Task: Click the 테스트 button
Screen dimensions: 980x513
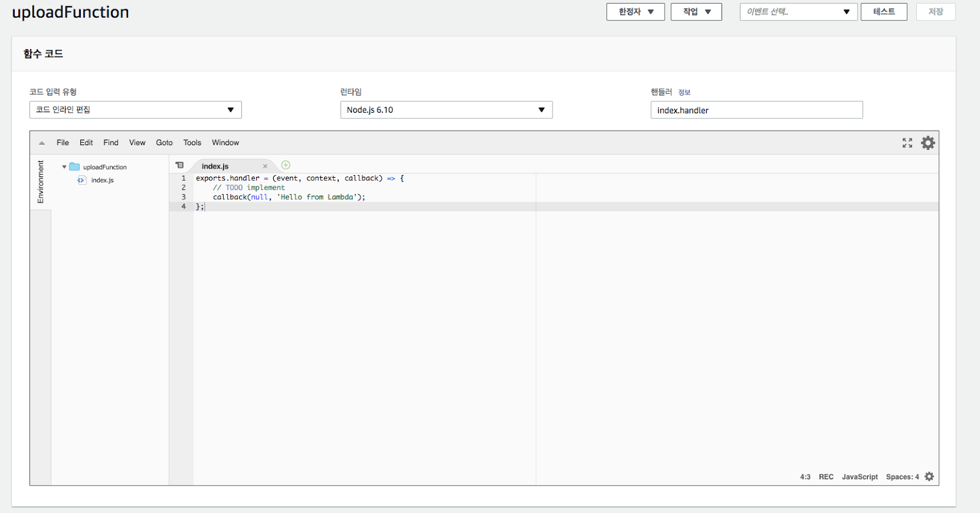Action: point(884,12)
